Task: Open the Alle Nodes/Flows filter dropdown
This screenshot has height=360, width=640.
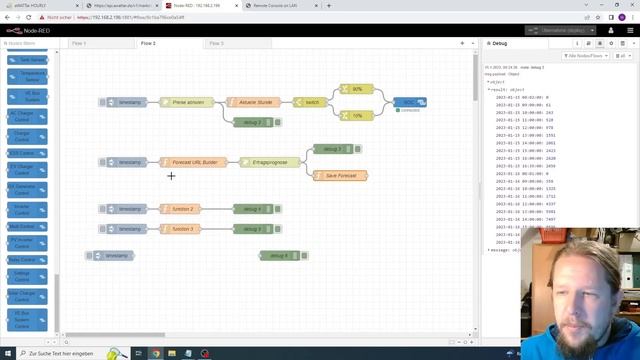Action: coord(586,56)
